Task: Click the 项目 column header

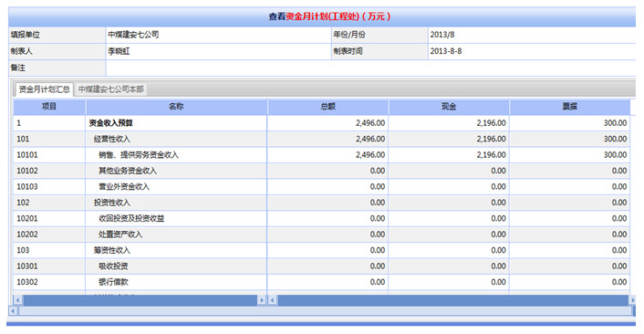Action: point(49,107)
